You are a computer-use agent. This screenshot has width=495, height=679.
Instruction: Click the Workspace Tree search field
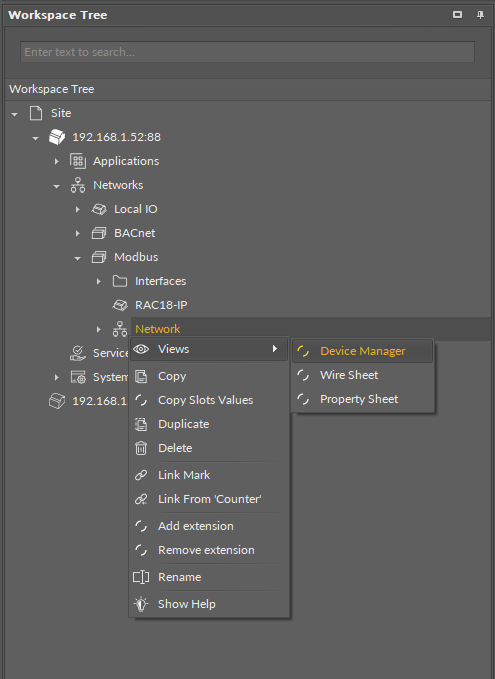pos(247,52)
